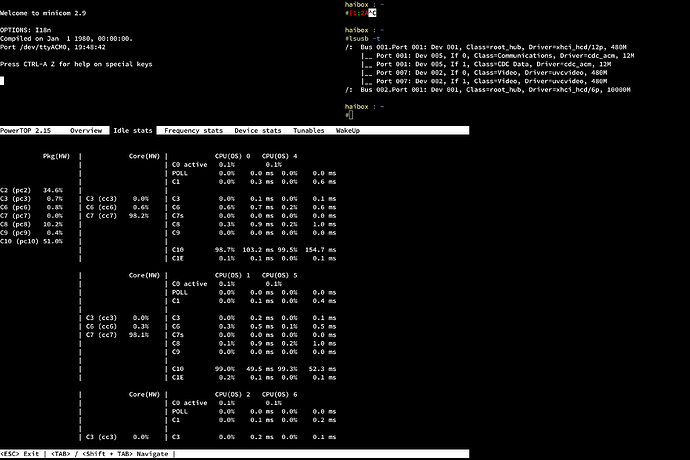The width and height of the screenshot is (690, 460).
Task: Click the <ESC> Exit hint
Action: [x=20, y=453]
